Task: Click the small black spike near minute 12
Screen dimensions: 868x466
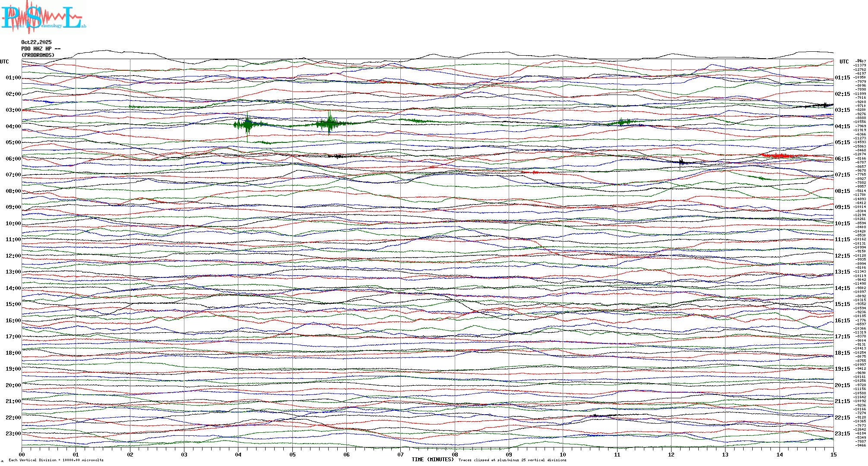Action: [x=681, y=162]
